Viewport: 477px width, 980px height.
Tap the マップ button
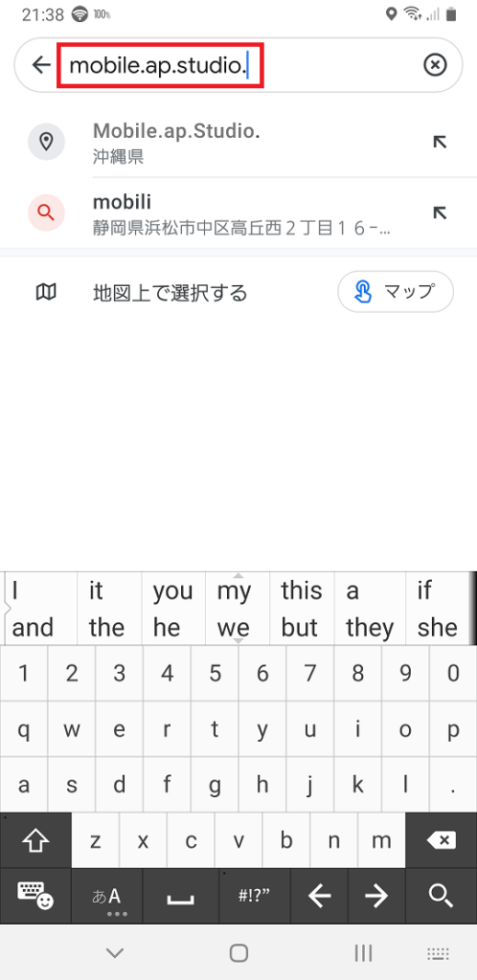click(395, 291)
